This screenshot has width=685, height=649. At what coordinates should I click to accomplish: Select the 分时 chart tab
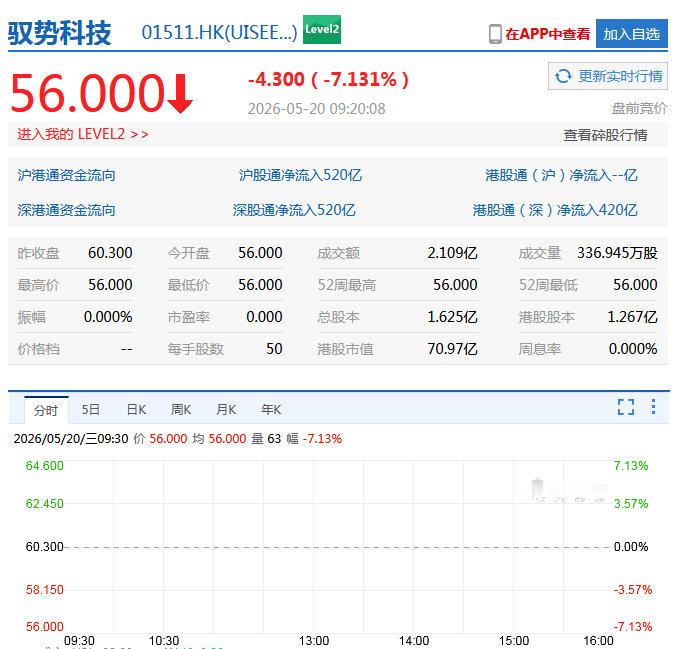(x=46, y=410)
